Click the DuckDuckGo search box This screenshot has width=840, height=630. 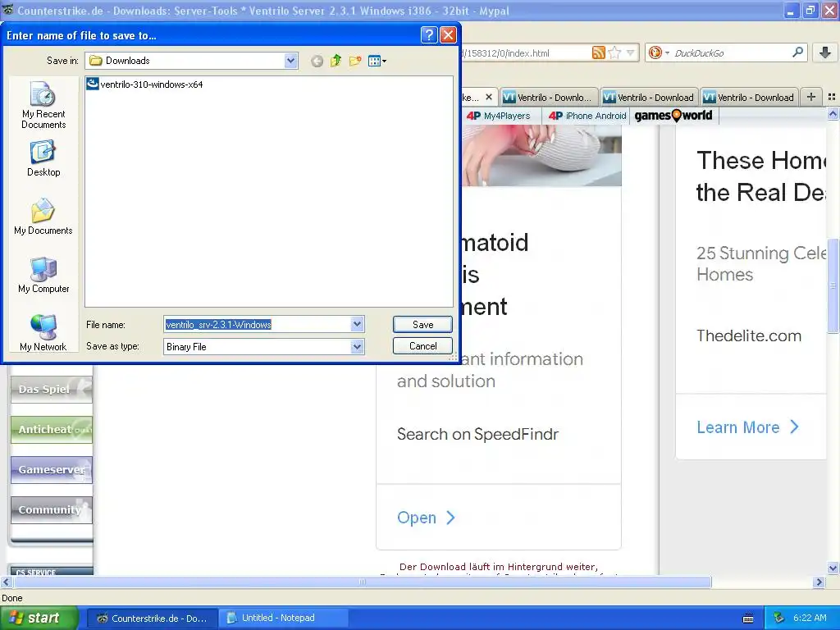(731, 52)
